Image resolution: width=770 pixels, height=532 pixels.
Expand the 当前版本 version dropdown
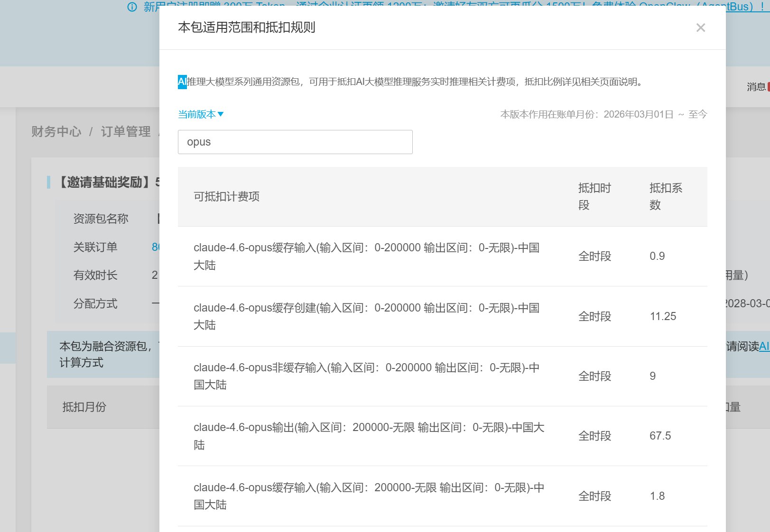coord(201,114)
